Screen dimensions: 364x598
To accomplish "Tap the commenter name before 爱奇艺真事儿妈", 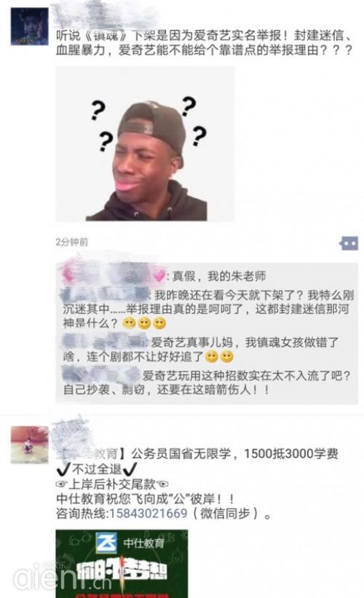I will click(x=103, y=342).
